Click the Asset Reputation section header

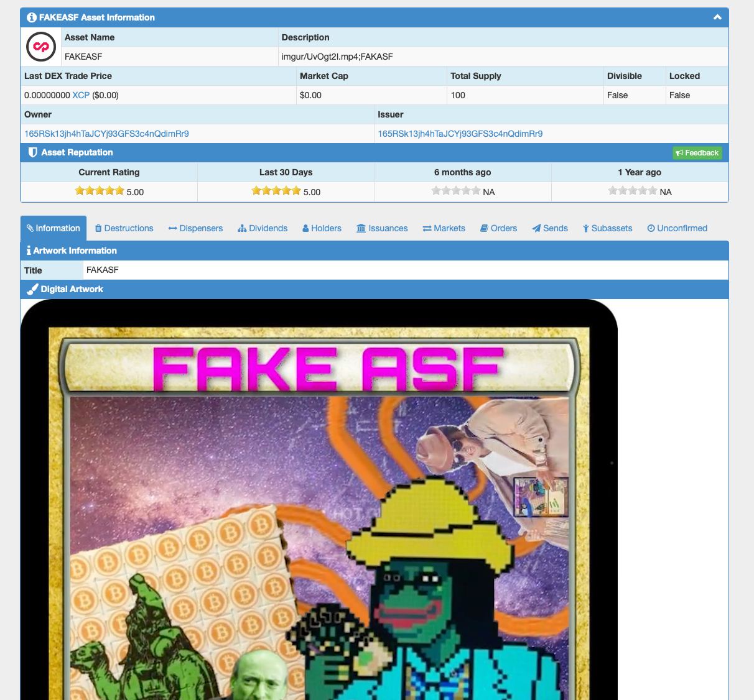(375, 153)
